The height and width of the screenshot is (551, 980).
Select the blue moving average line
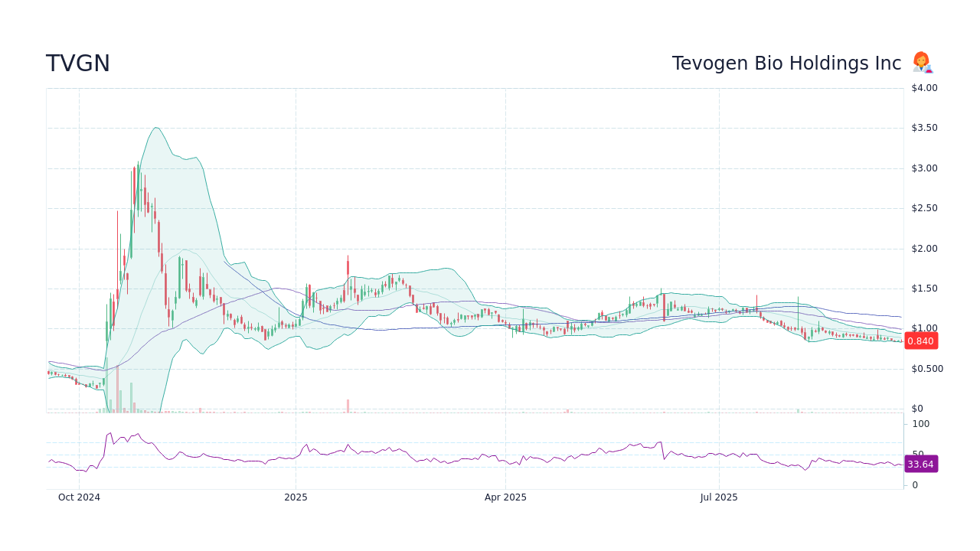pyautogui.click(x=459, y=325)
